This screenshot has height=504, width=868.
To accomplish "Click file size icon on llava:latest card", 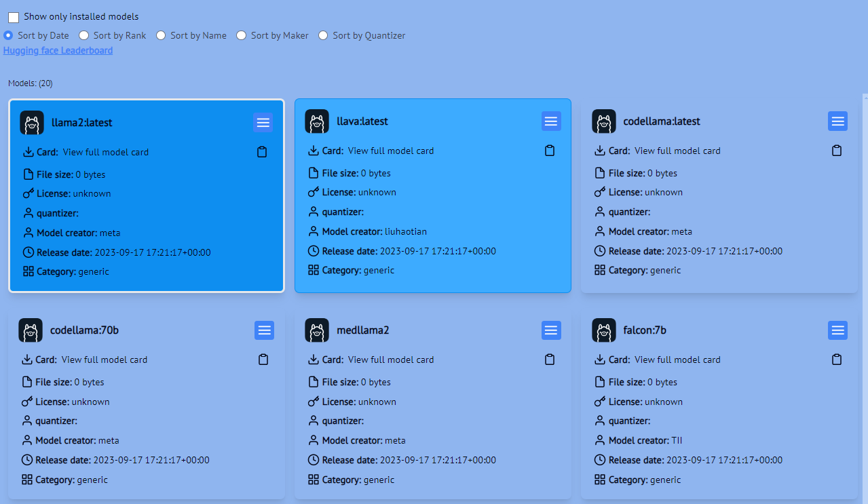I will coord(313,172).
